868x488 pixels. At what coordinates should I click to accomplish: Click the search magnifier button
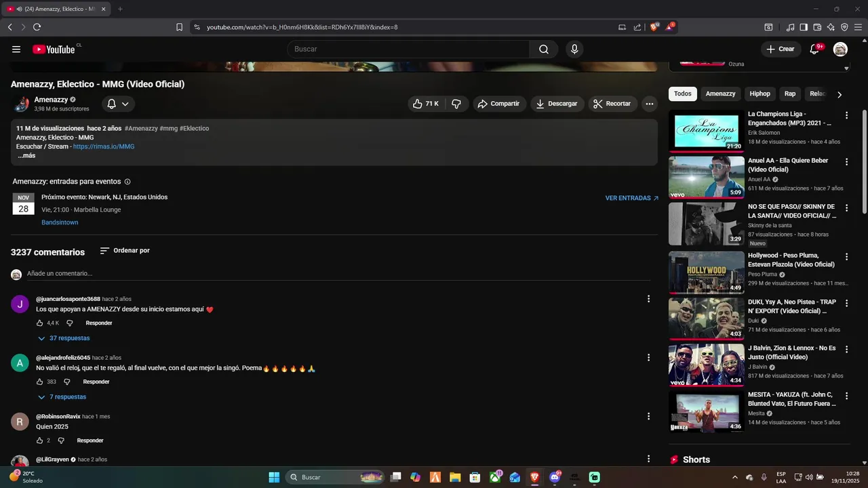click(544, 49)
